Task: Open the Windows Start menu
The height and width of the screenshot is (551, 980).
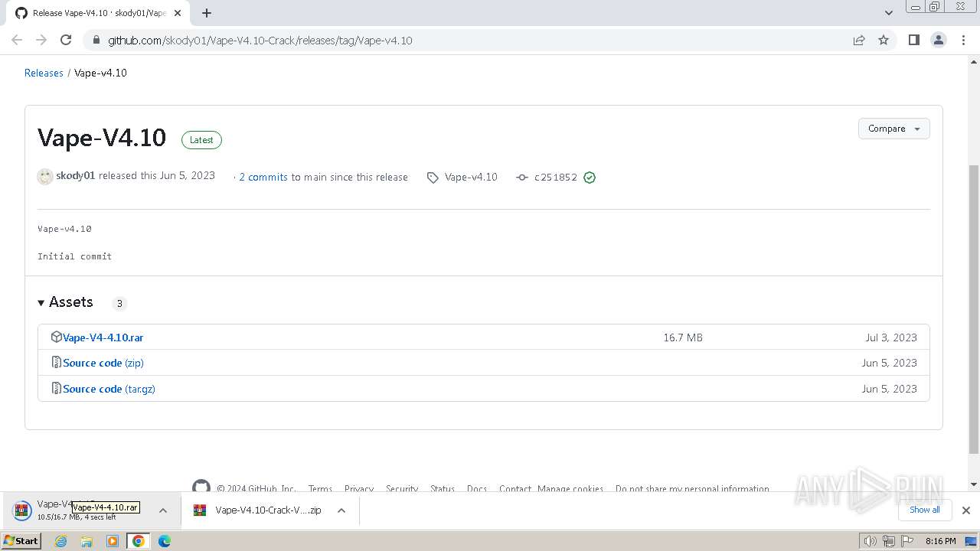Action: point(21,541)
